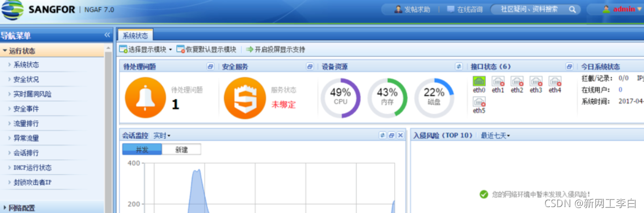Click the 49% CPU usage gauge

(341, 98)
